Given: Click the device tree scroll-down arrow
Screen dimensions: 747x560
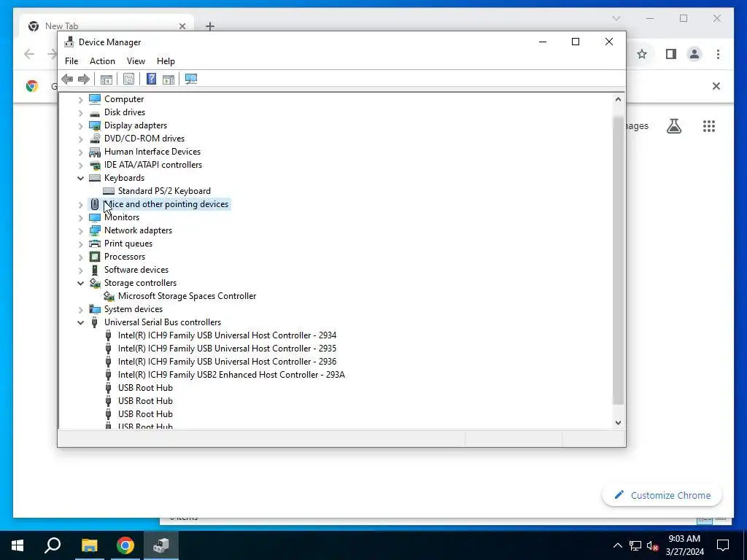Looking at the screenshot, I should pos(618,422).
